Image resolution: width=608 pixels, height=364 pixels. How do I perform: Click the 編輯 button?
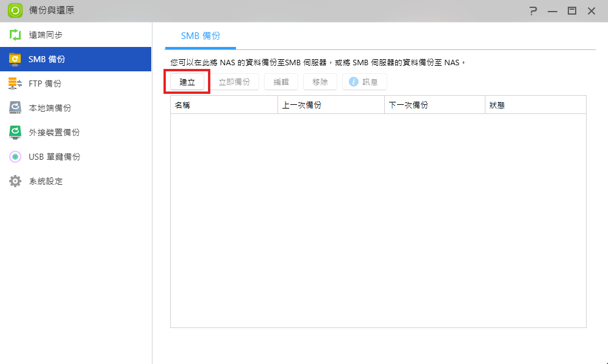click(x=281, y=82)
